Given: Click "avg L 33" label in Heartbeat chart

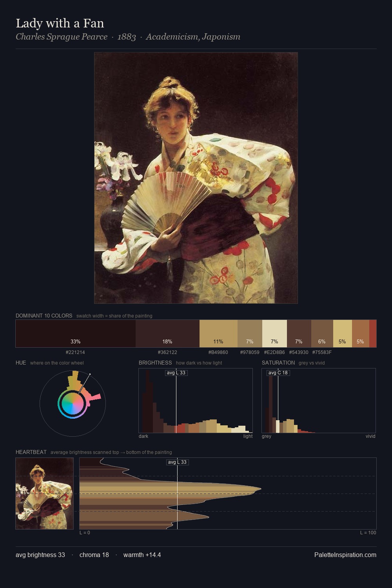Looking at the screenshot, I should pyautogui.click(x=178, y=462).
